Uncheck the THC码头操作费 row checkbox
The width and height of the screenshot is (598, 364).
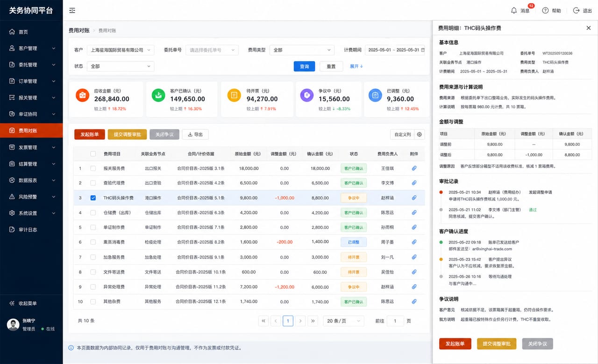pos(93,198)
